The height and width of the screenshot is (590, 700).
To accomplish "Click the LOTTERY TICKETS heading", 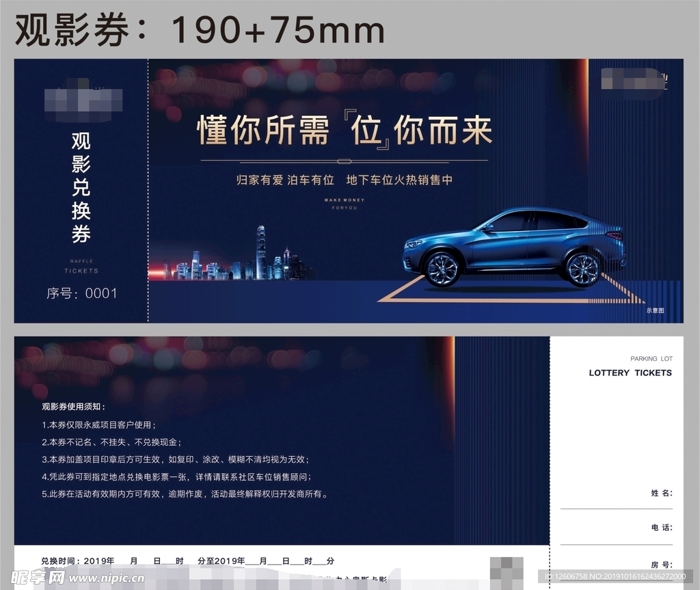I will point(630,373).
